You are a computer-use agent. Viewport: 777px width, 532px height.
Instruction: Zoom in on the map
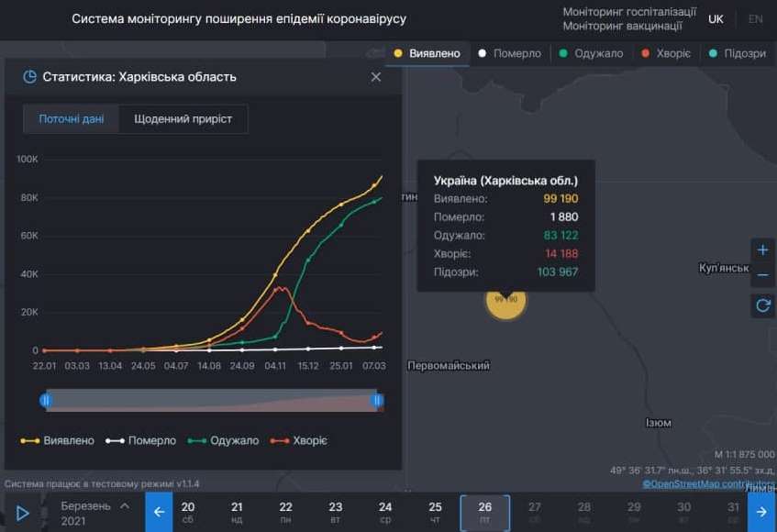(762, 249)
